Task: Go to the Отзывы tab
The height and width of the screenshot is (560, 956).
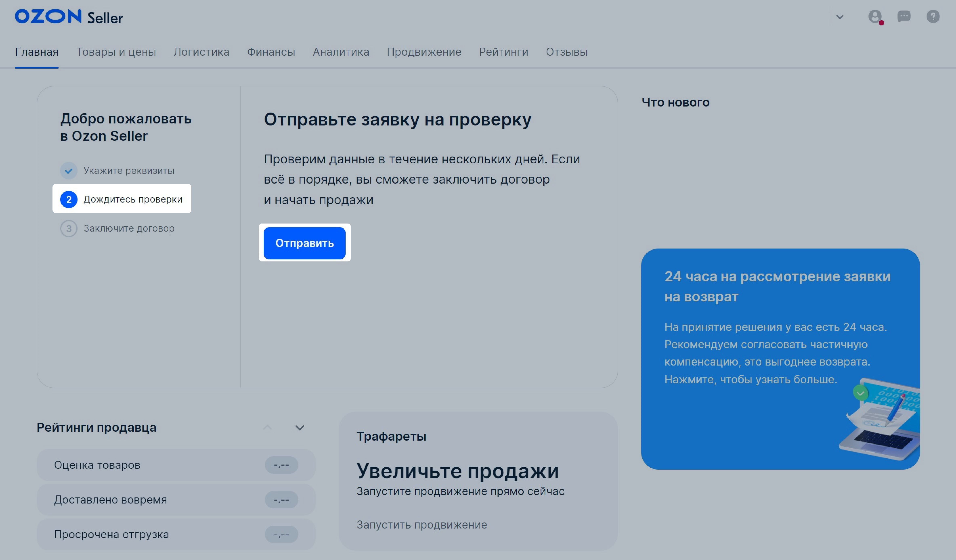Action: [x=566, y=52]
